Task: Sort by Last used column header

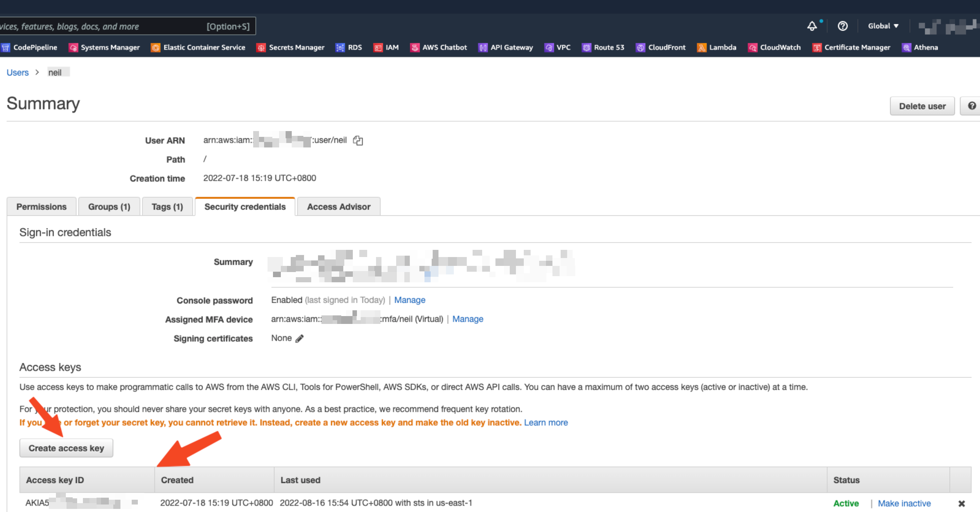Action: coord(550,480)
